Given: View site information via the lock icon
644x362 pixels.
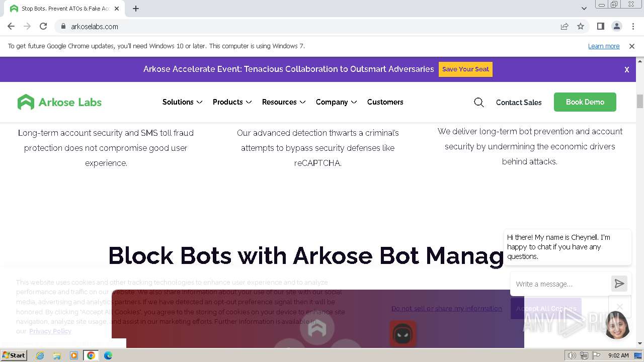Looking at the screenshot, I should (63, 27).
